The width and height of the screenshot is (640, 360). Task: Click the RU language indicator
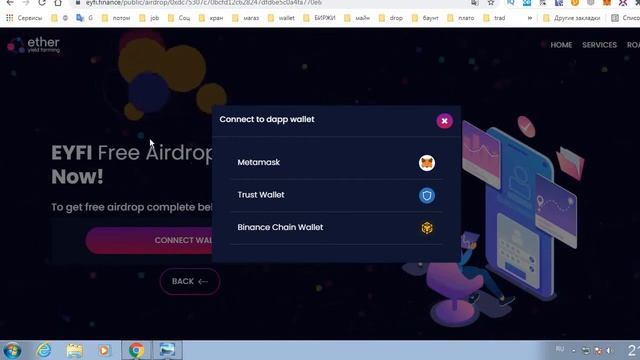click(560, 349)
